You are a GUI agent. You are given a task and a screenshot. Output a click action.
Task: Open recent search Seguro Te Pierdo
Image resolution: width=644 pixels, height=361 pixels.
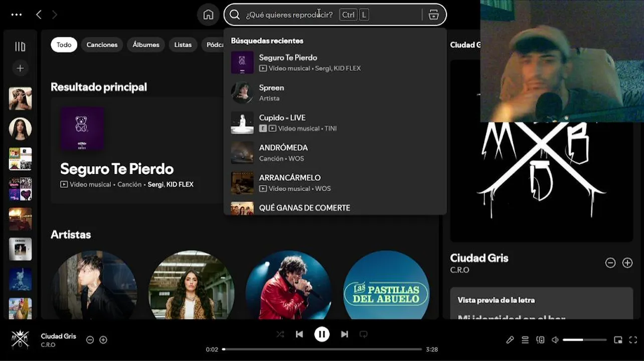point(335,63)
